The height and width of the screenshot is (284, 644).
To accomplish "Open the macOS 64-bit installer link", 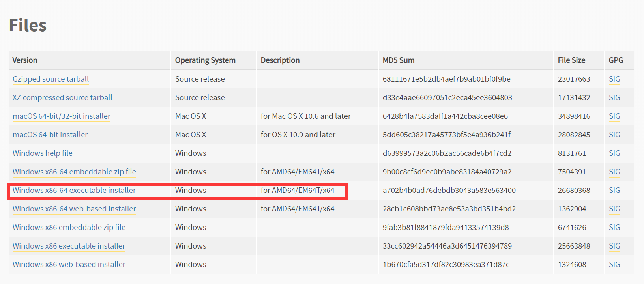I will (50, 135).
